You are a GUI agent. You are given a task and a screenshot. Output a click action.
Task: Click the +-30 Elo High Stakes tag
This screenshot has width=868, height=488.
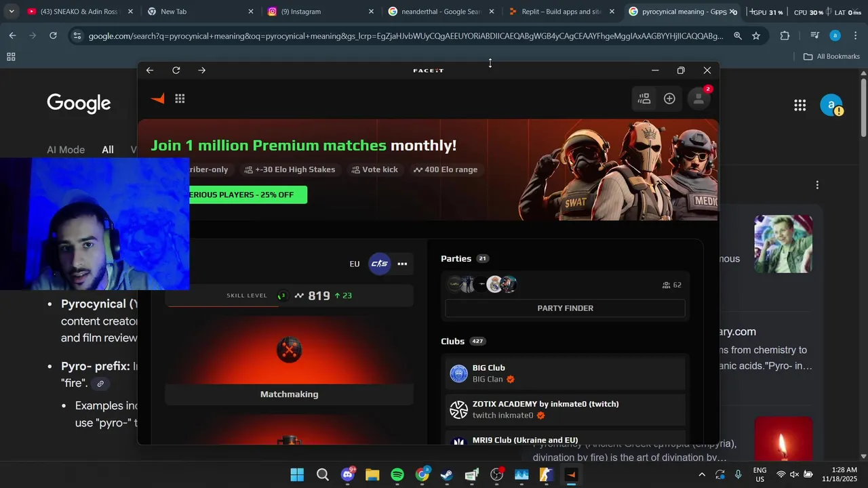coord(290,169)
